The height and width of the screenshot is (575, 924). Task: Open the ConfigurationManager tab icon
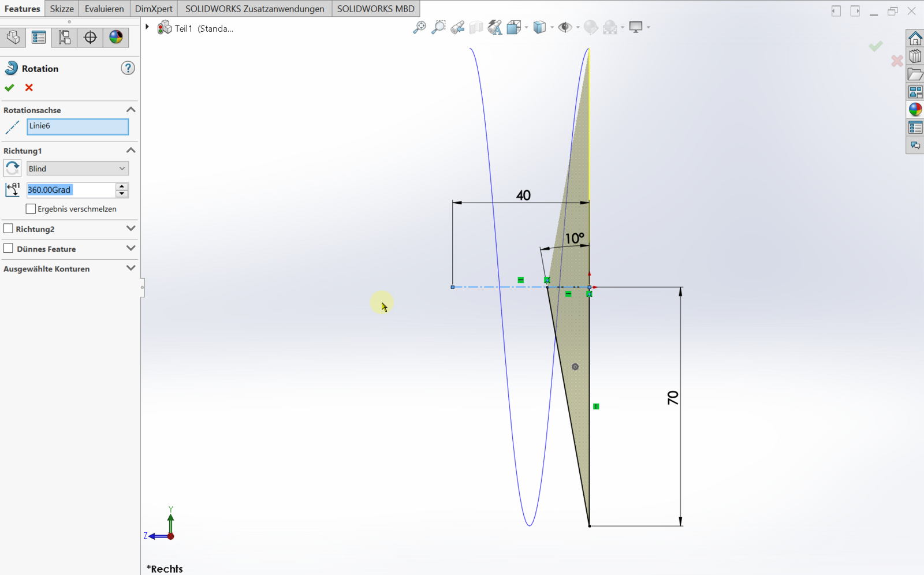[64, 38]
